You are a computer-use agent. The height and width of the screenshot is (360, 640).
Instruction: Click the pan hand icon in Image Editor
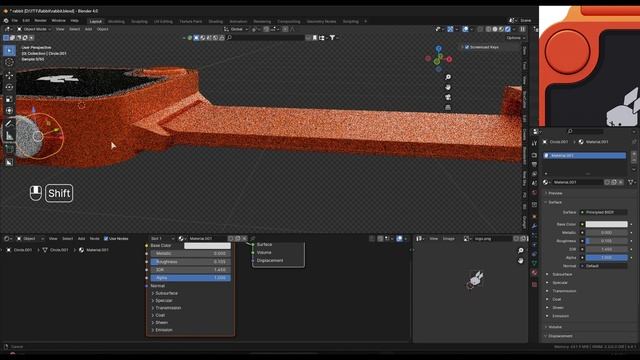point(520,260)
